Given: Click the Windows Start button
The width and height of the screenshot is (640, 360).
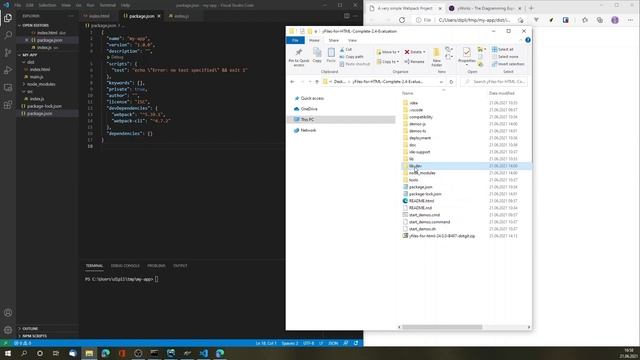Looking at the screenshot, I should pos(8,353).
